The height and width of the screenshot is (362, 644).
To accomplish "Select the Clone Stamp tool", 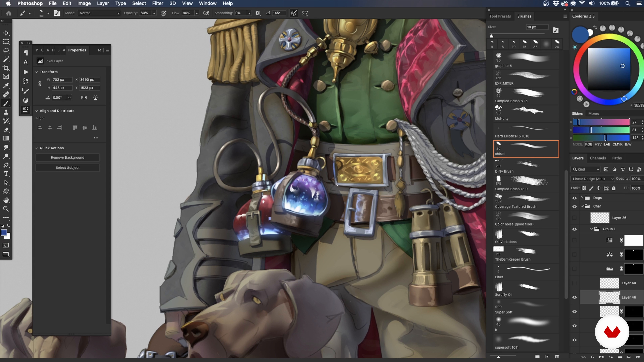I will pyautogui.click(x=6, y=112).
